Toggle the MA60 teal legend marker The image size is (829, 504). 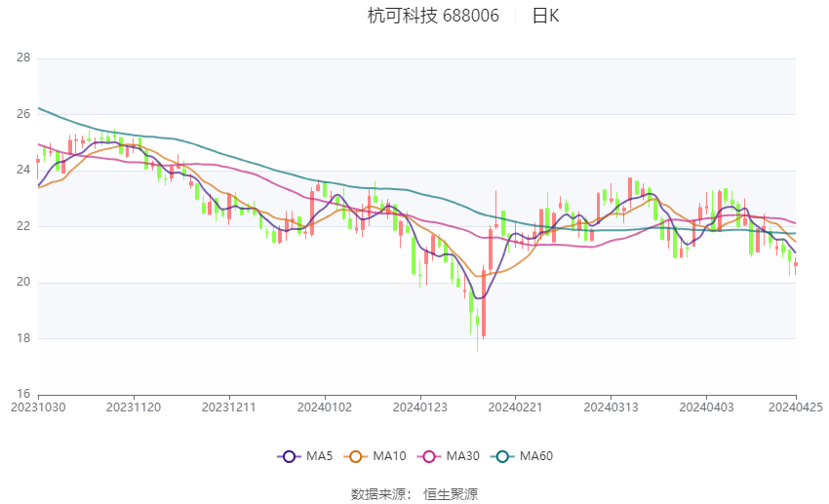tap(503, 456)
